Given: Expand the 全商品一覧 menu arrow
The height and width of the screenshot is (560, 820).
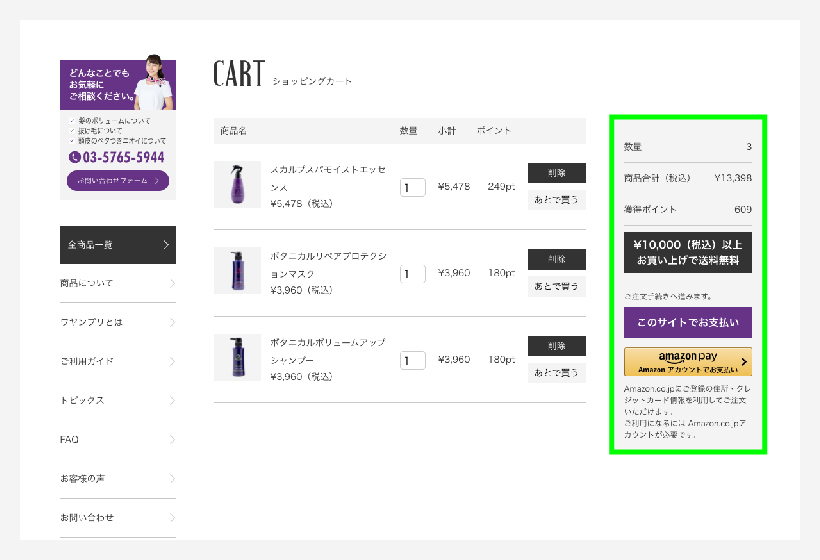Looking at the screenshot, I should [166, 245].
